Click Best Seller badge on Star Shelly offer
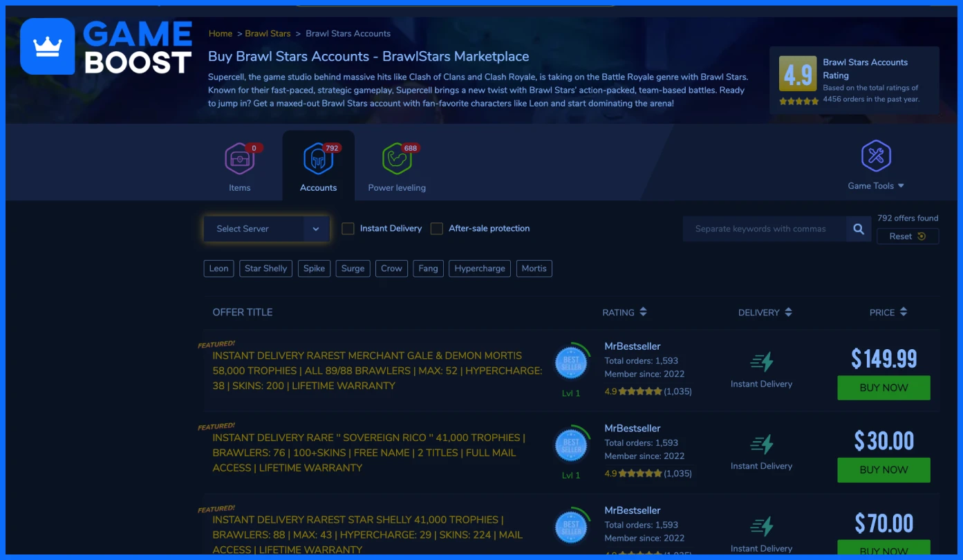Screen dimensions: 963x560 tap(571, 528)
